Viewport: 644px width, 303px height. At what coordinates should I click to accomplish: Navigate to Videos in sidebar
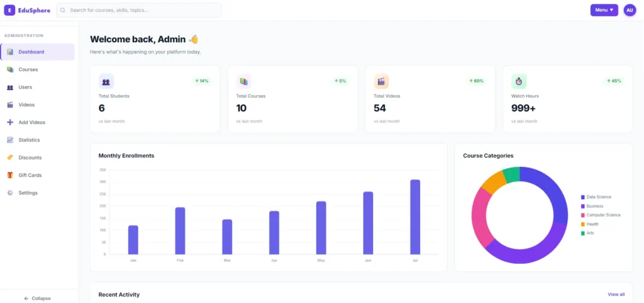click(37, 105)
